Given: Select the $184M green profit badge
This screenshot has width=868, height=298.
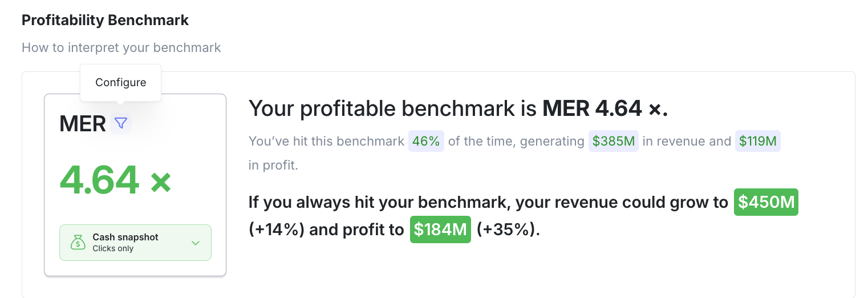Looking at the screenshot, I should (x=440, y=229).
